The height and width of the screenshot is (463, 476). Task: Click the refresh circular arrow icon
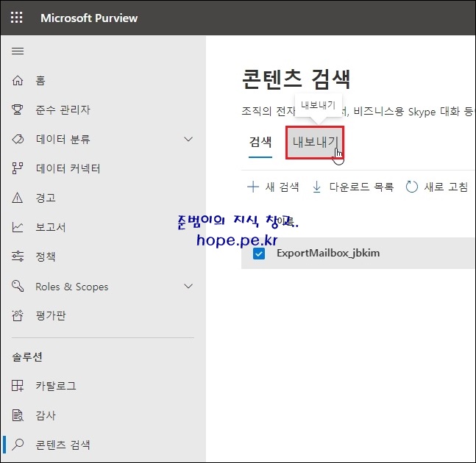(x=412, y=187)
